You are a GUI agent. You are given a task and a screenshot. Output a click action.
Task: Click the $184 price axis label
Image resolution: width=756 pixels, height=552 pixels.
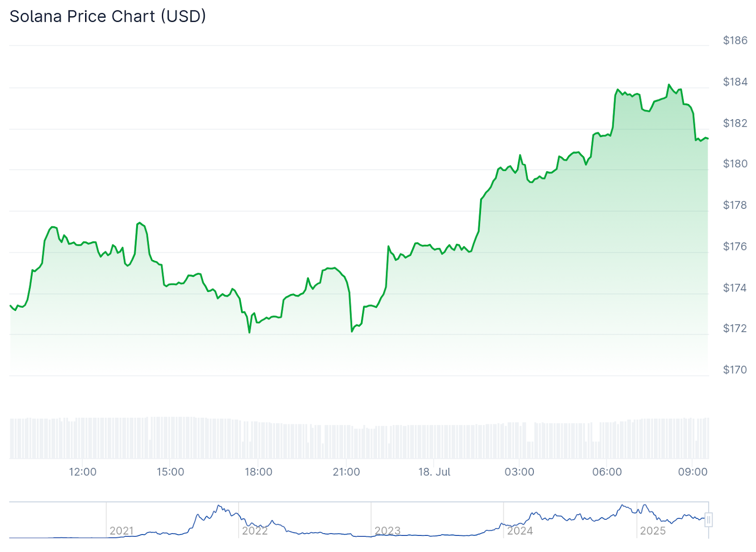click(x=735, y=82)
